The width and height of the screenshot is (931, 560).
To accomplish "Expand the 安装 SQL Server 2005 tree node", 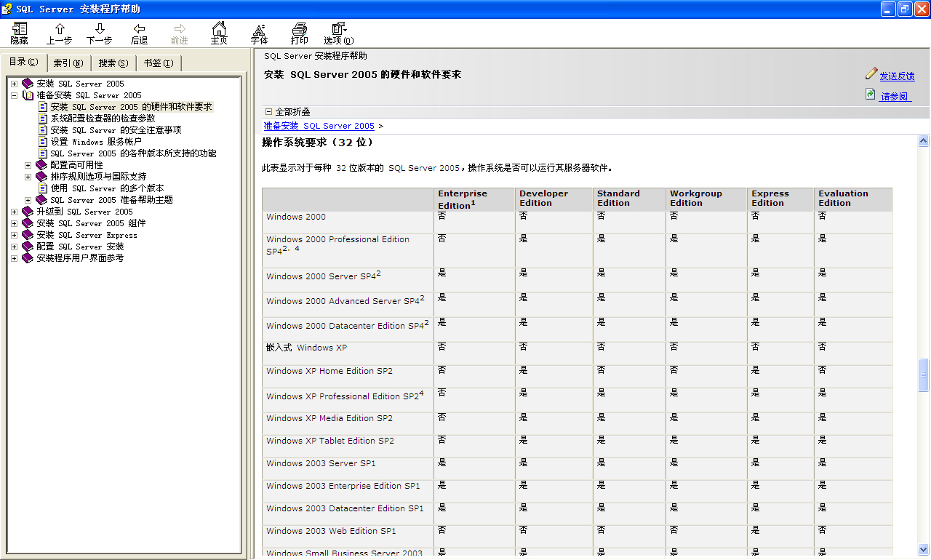I will tap(15, 84).
